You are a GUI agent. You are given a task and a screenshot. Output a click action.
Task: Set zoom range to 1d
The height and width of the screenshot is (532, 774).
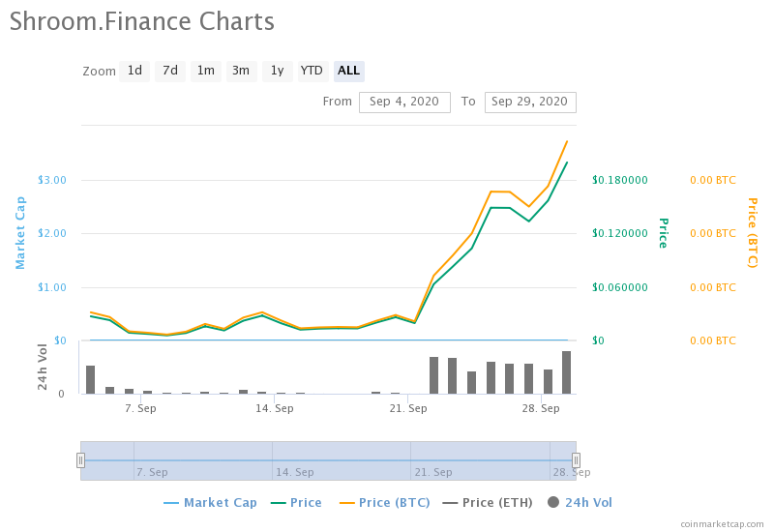134,71
